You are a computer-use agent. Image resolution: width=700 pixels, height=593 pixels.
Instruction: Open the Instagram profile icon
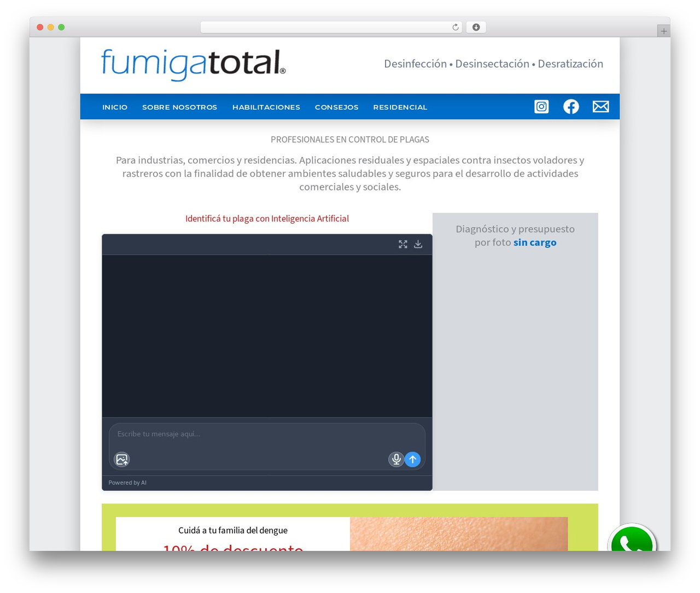click(x=541, y=107)
